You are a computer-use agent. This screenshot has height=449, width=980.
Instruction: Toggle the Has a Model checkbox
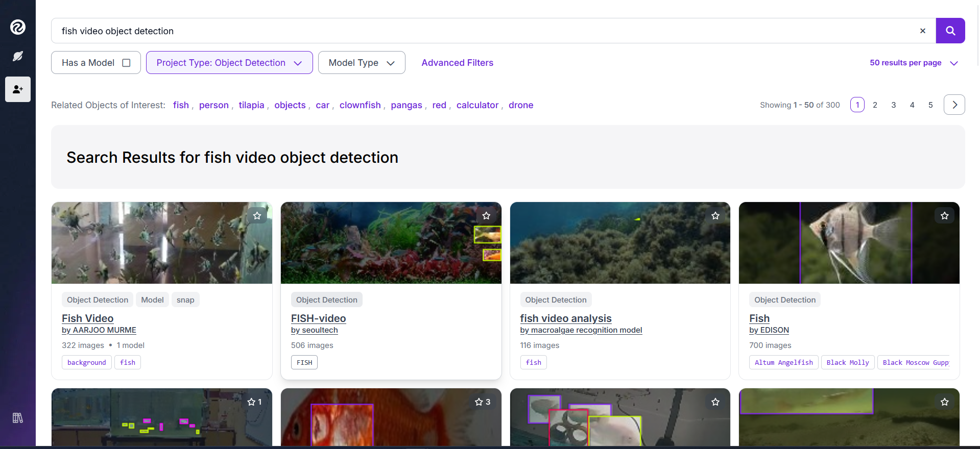(126, 63)
